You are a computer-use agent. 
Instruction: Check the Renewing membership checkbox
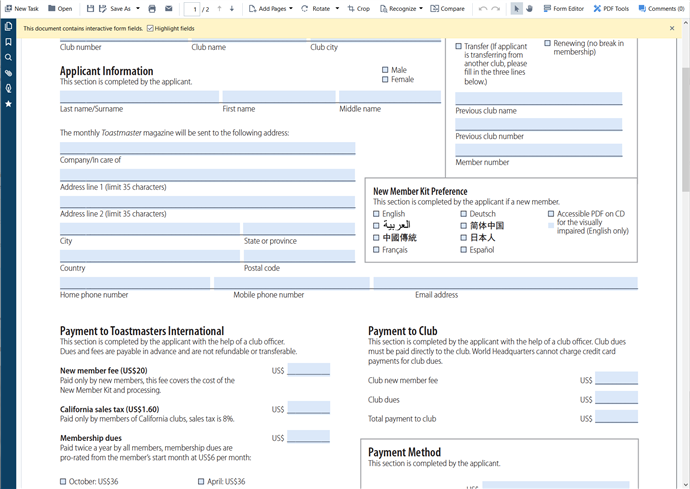(547, 43)
